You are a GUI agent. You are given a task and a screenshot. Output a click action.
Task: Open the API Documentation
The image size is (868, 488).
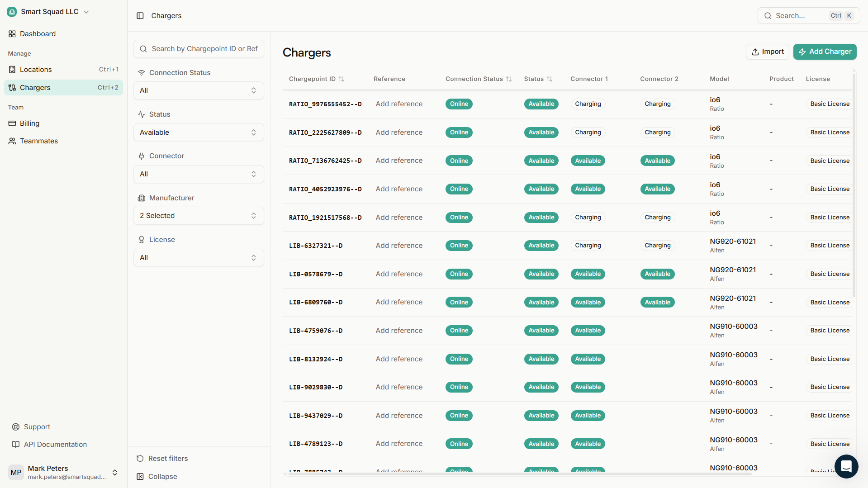pos(55,444)
